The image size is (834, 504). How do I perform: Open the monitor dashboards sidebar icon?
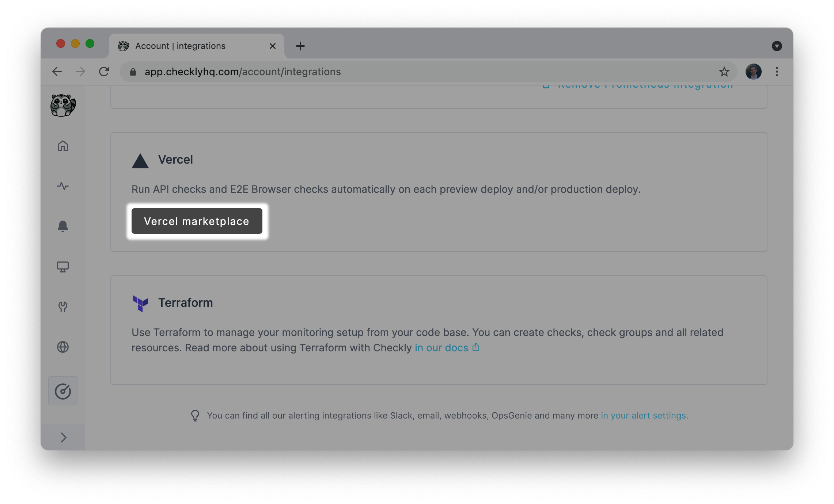63,267
